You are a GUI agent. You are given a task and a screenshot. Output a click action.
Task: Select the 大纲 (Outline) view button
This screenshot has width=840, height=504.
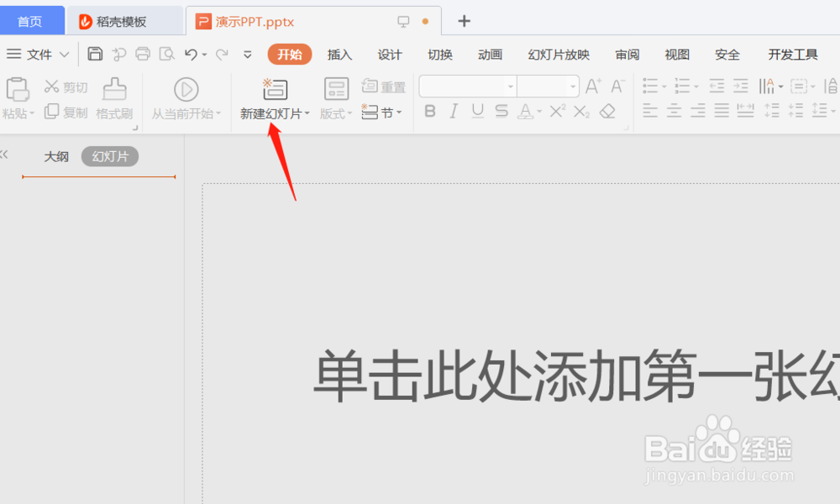[55, 156]
